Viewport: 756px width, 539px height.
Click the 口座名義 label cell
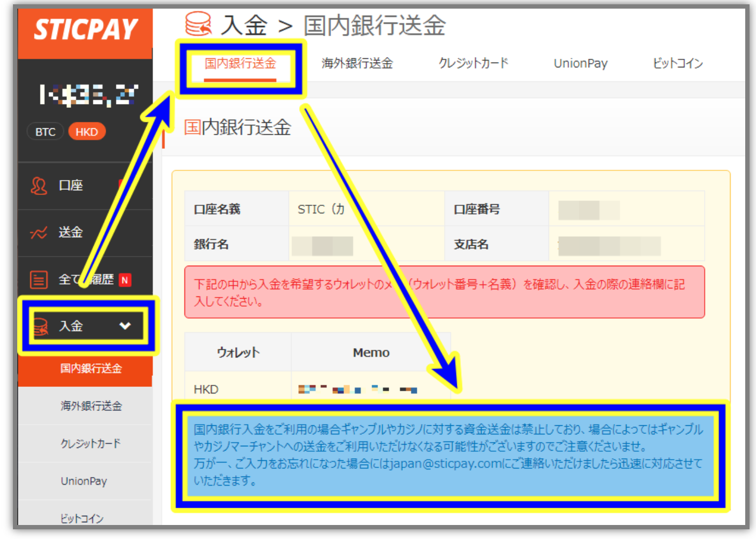pyautogui.click(x=237, y=209)
